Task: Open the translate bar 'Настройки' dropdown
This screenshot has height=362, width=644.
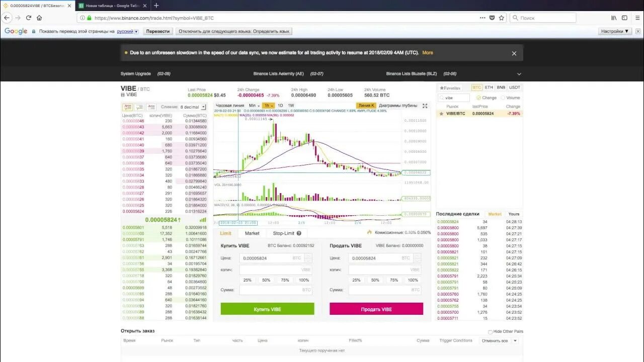Action: pos(615,31)
